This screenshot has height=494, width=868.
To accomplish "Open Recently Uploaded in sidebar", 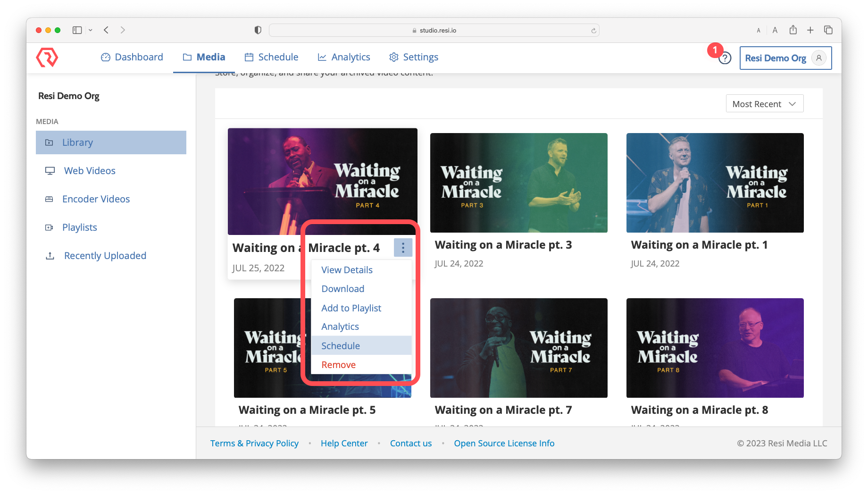I will point(111,256).
